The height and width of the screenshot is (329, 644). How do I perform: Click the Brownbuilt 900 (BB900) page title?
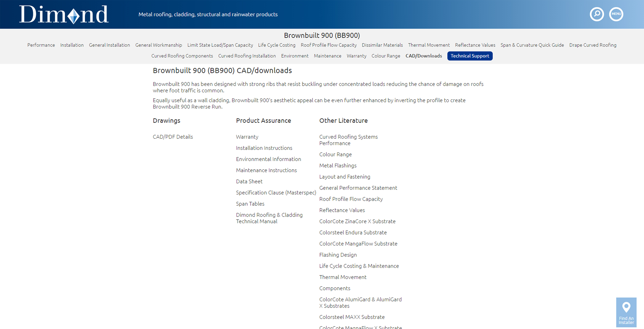click(322, 35)
